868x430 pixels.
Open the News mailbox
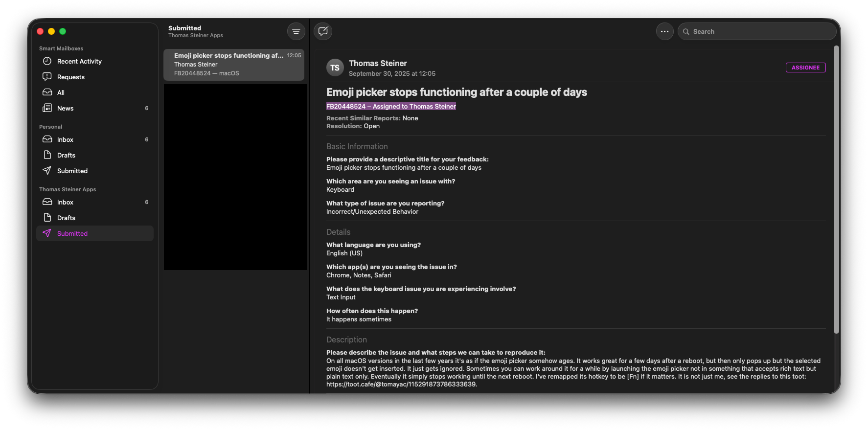pyautogui.click(x=65, y=108)
